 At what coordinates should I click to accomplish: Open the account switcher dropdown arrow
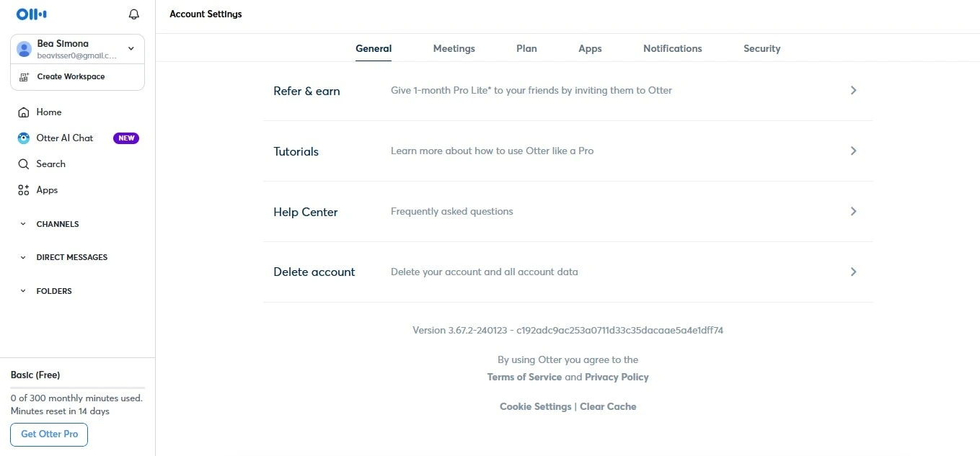131,49
